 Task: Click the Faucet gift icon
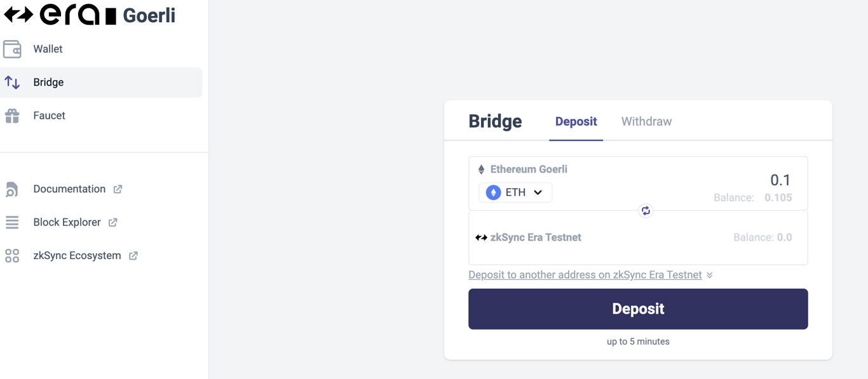pyautogui.click(x=12, y=116)
